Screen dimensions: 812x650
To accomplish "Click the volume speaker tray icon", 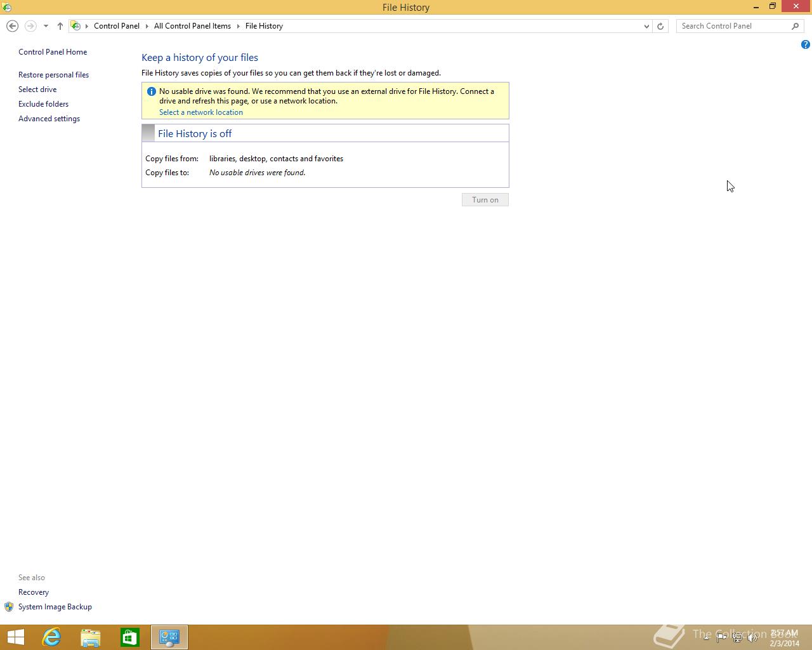I will 752,638.
